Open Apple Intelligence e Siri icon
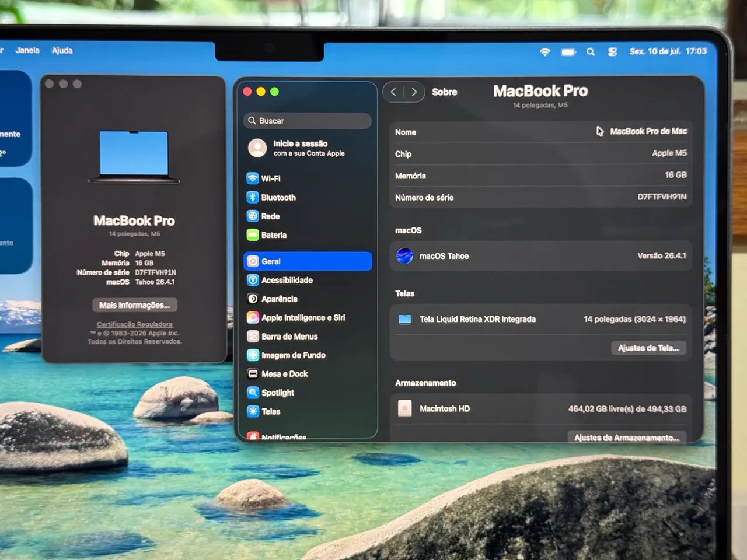This screenshot has height=560, width=747. 253,317
